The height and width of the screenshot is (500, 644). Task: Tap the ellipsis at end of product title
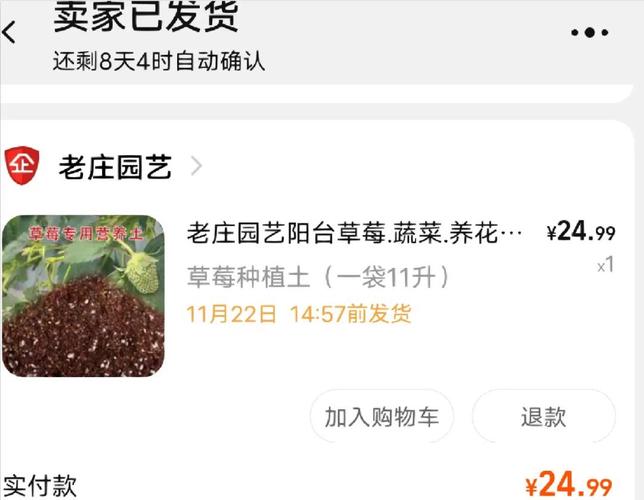click(x=512, y=234)
